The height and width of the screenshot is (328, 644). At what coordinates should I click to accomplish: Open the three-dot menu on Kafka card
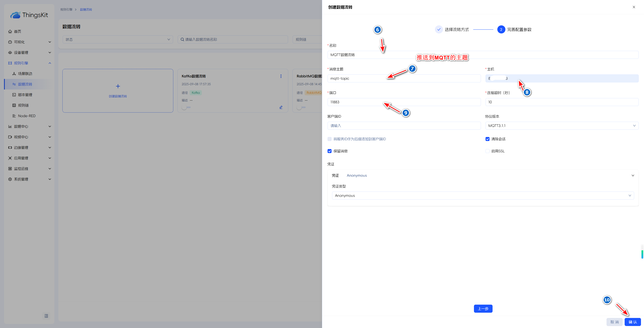point(281,76)
